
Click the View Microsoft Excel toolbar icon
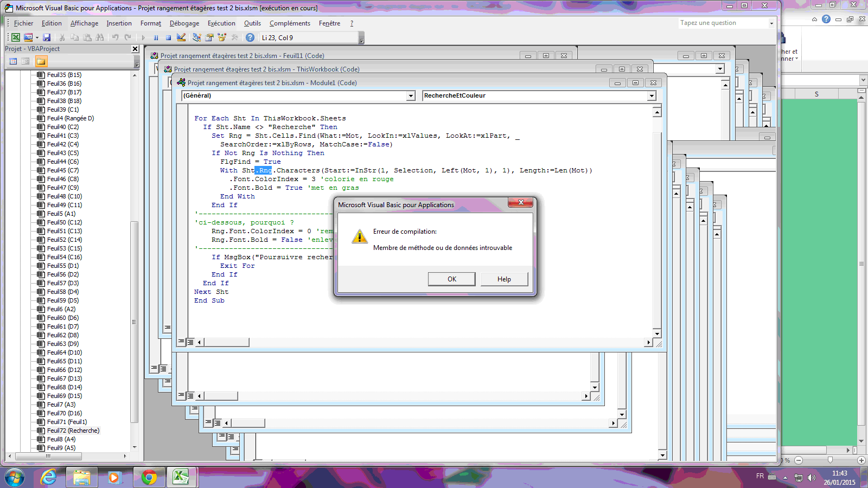(16, 37)
